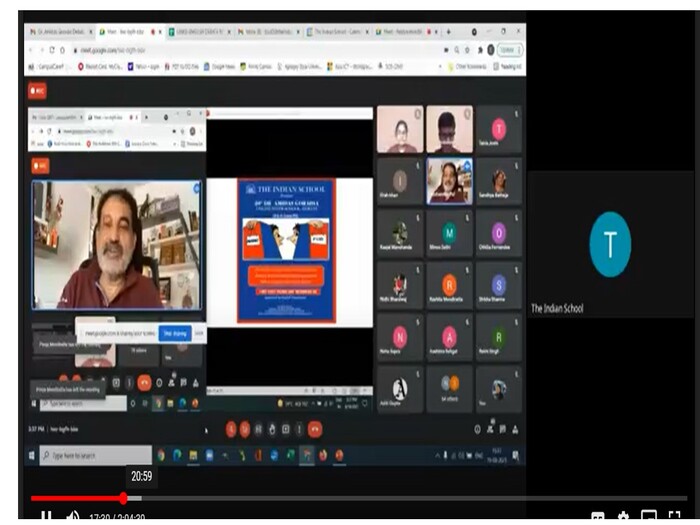Open the blue document app in taskbar
700x525 pixels.
[209, 455]
